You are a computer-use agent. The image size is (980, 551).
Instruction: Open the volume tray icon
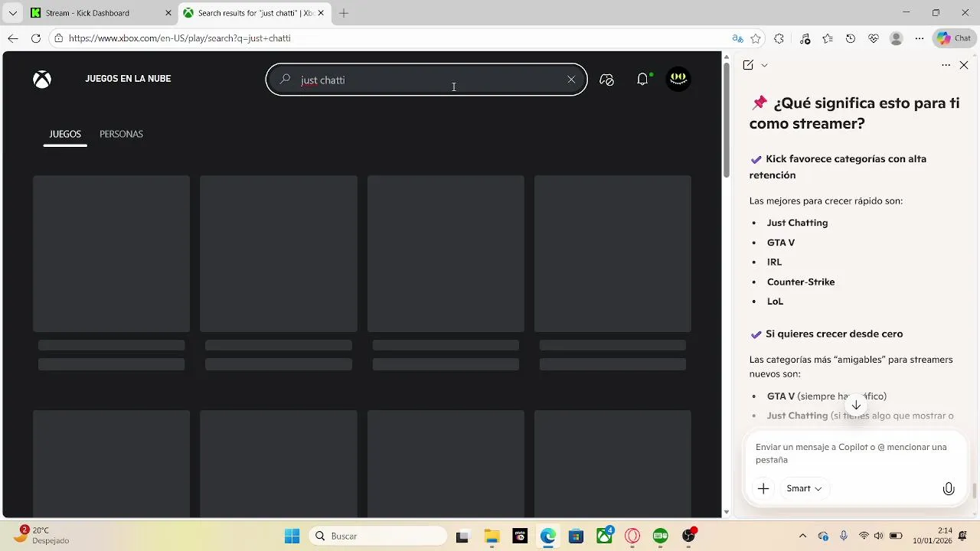879,536
